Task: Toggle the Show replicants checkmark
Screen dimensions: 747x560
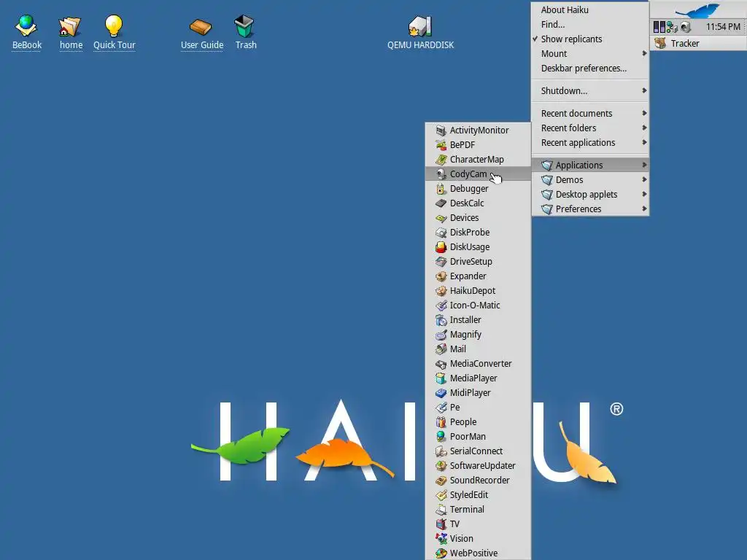Action: click(x=590, y=39)
